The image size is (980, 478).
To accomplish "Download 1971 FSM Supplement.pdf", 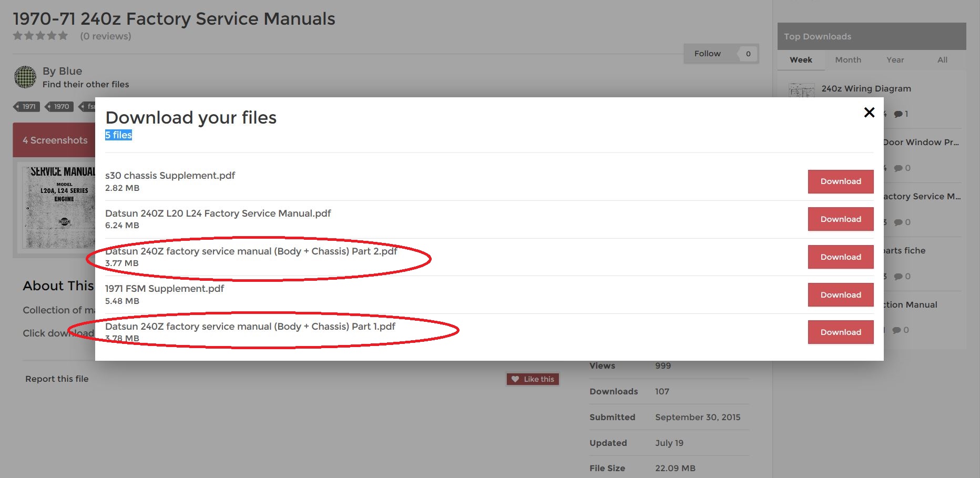I will point(841,295).
